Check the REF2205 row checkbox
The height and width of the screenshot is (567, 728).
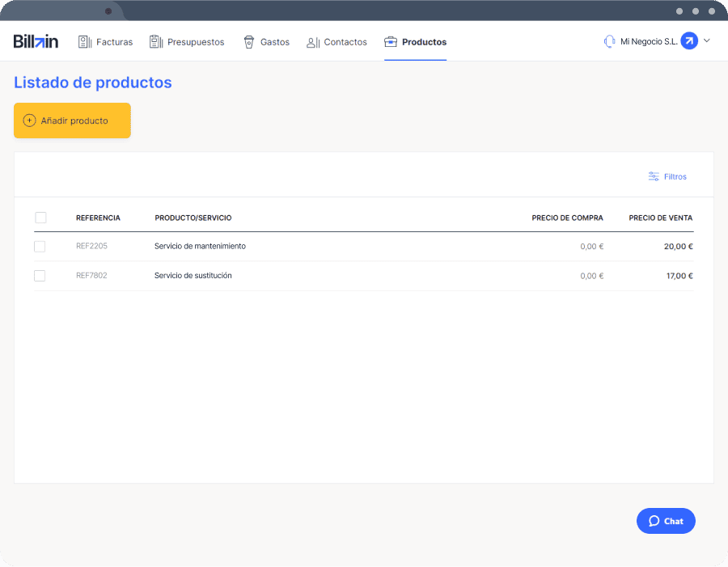tap(40, 247)
